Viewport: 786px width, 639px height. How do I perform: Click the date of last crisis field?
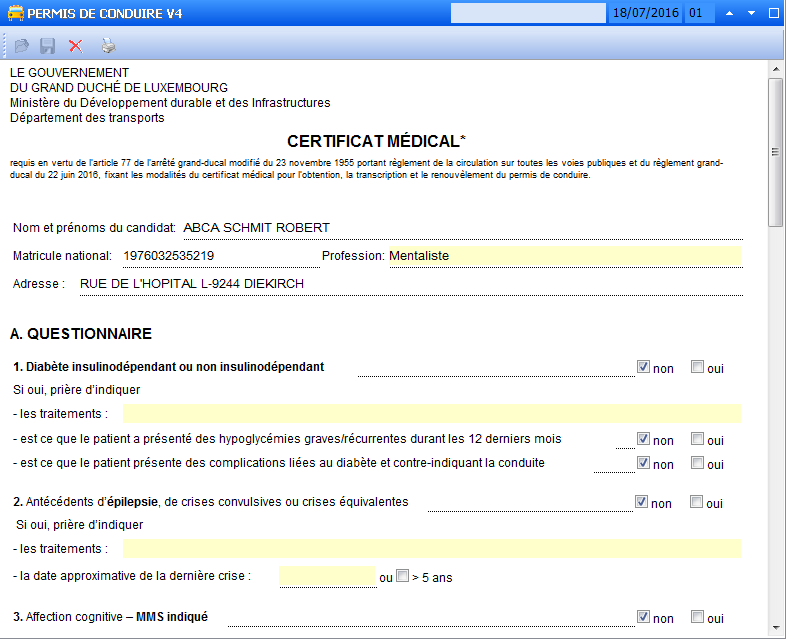pos(327,577)
